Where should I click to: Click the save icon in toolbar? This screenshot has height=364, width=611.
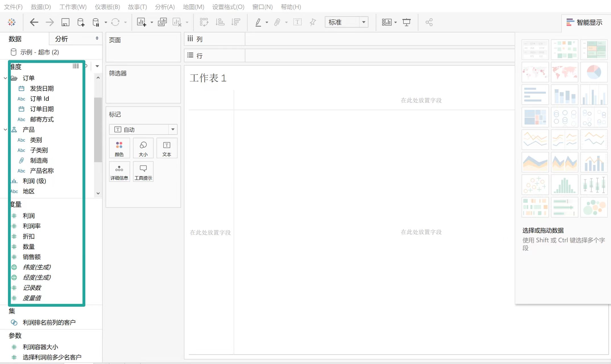[65, 22]
